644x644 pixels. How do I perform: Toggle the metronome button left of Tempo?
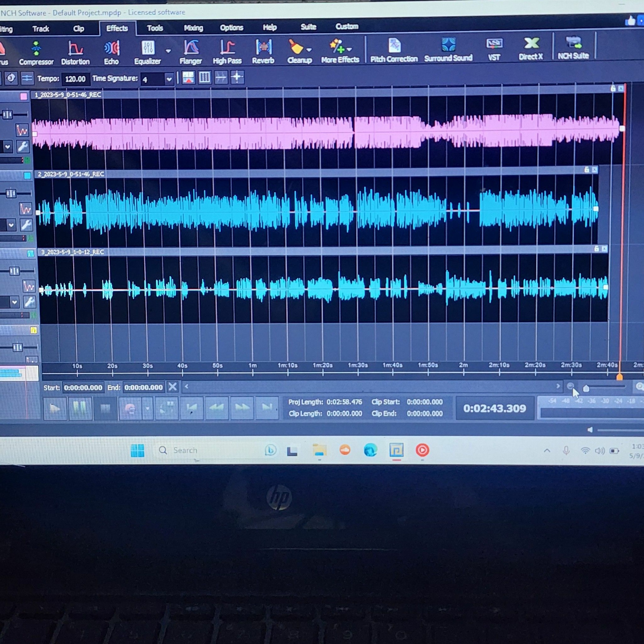tap(11, 78)
